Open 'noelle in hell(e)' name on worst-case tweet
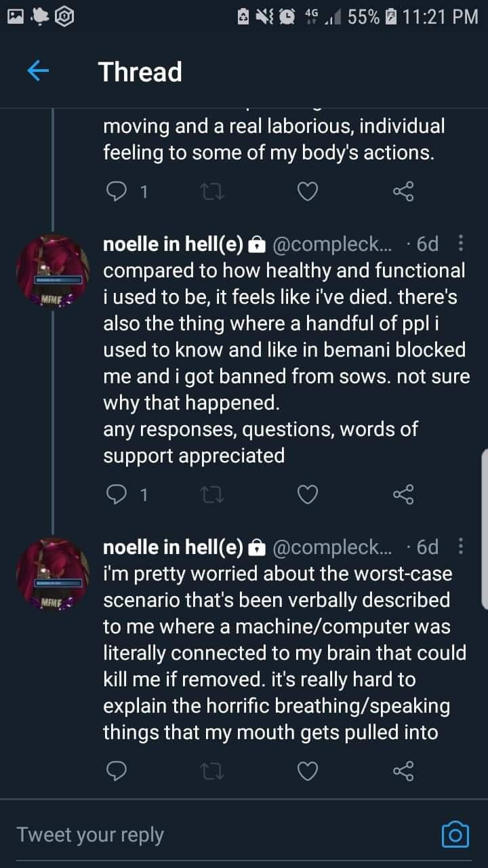This screenshot has height=868, width=488. point(173,547)
